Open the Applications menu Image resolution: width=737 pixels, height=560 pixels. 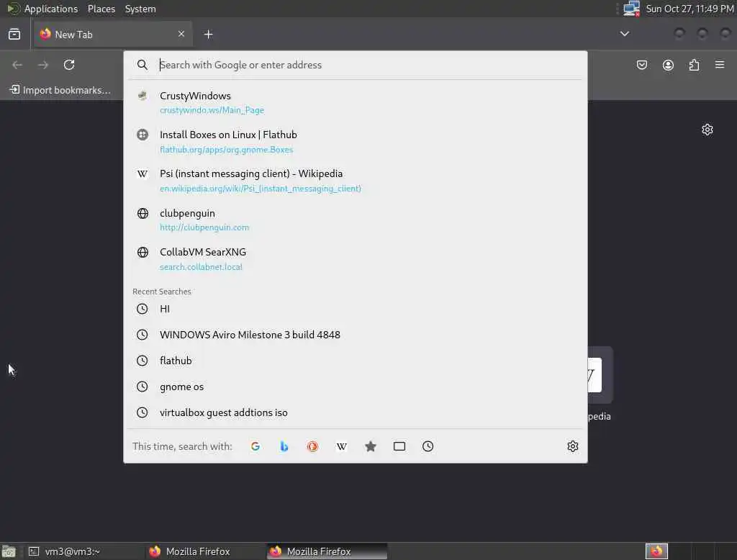coord(42,9)
